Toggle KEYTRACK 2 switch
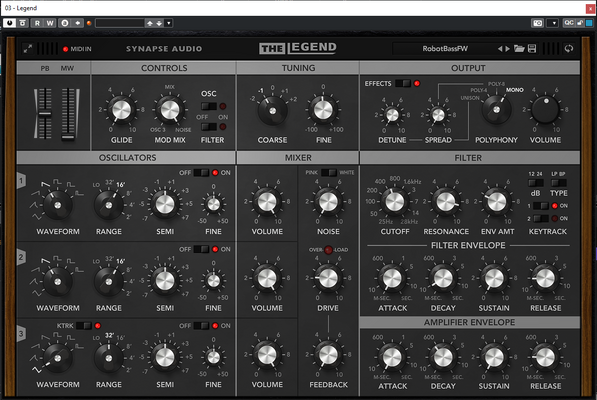The image size is (597, 400). point(541,218)
